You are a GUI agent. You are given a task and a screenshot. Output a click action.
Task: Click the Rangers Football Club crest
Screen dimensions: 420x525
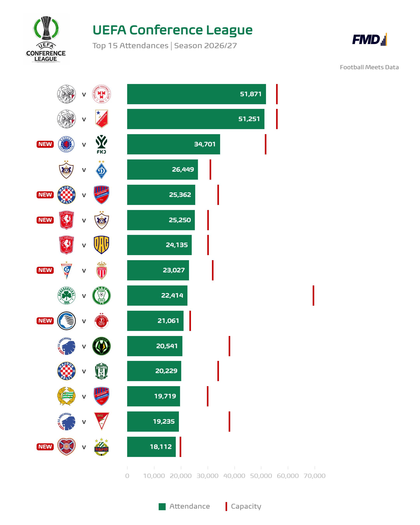coord(66,144)
